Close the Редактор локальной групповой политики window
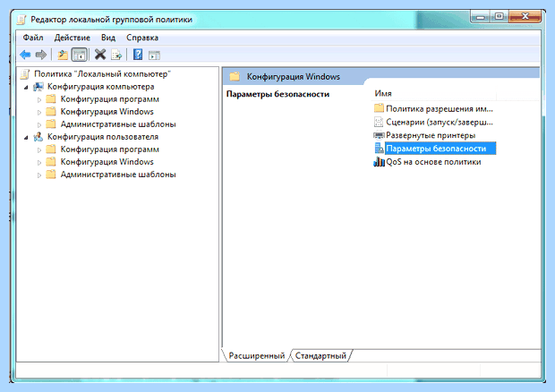Screen dimensions: 555x392 pos(525,16)
